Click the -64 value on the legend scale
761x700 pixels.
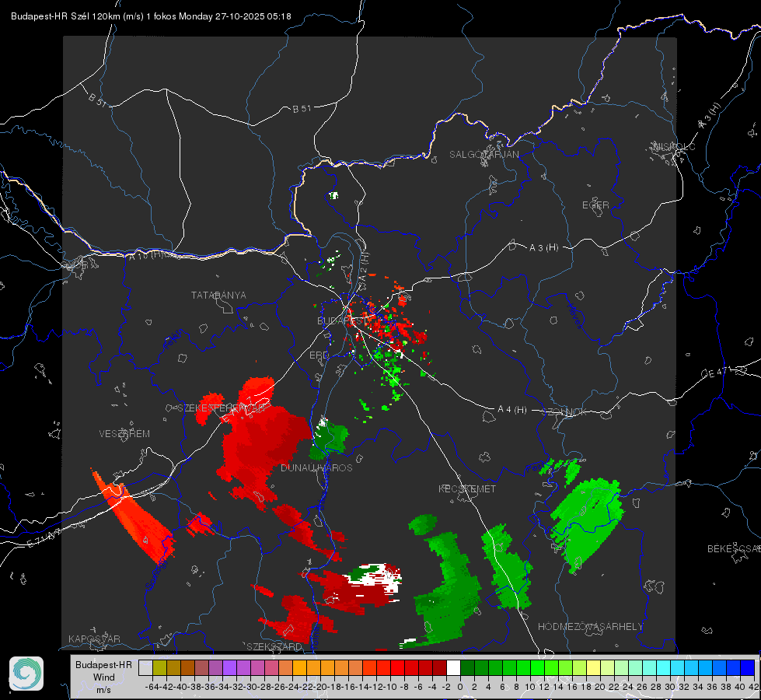point(152,687)
